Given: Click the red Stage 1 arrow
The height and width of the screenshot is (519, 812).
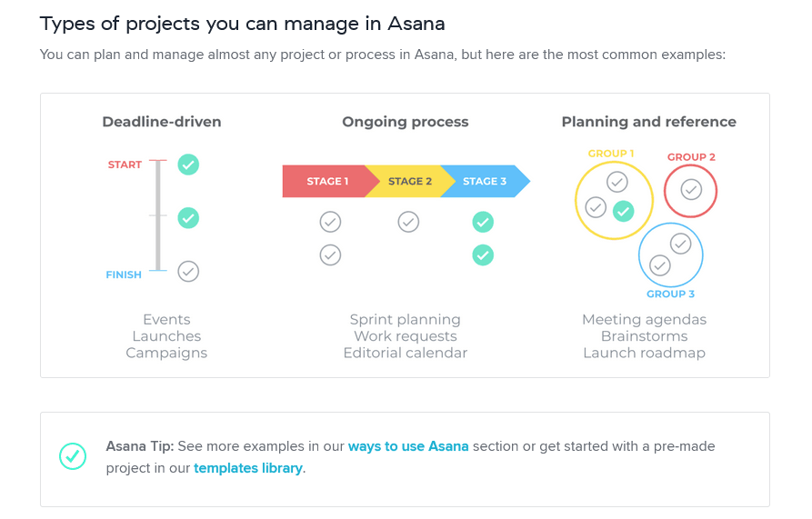Looking at the screenshot, I should pyautogui.click(x=326, y=181).
